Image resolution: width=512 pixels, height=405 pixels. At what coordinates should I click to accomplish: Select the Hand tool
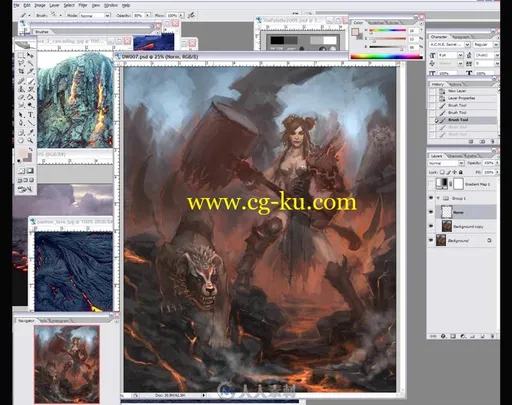pos(21,141)
